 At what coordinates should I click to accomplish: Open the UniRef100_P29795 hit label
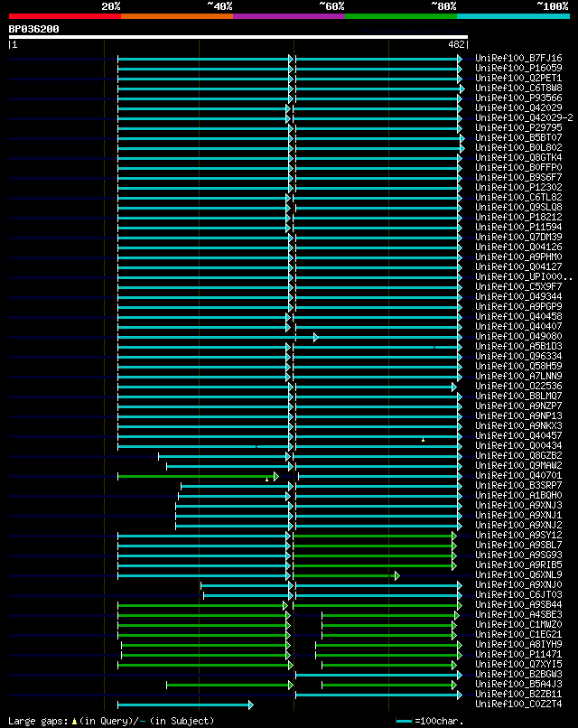[518, 127]
